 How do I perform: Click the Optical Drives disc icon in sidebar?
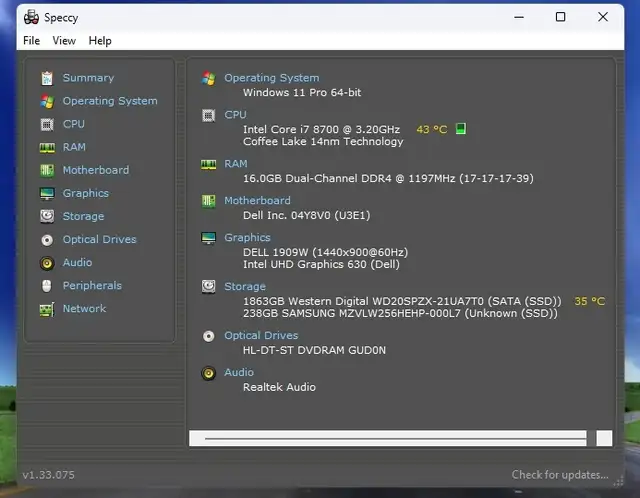tap(47, 240)
